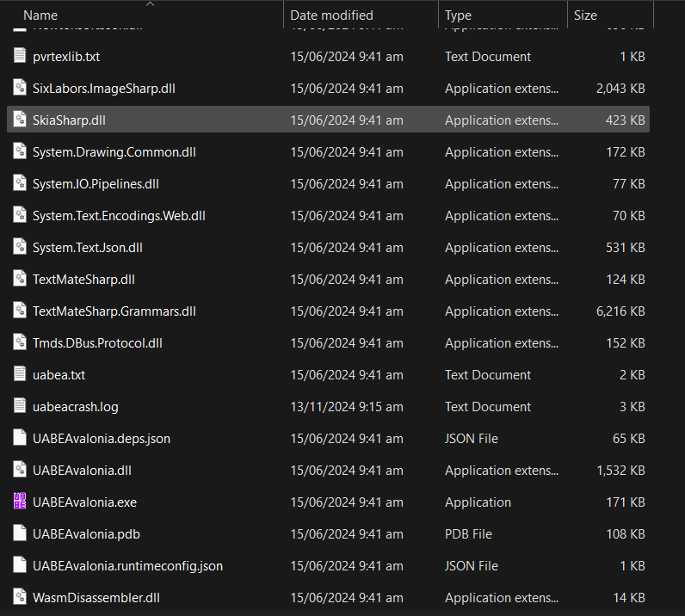The height and width of the screenshot is (616, 685).
Task: Sort files by Size column header
Action: [x=585, y=15]
